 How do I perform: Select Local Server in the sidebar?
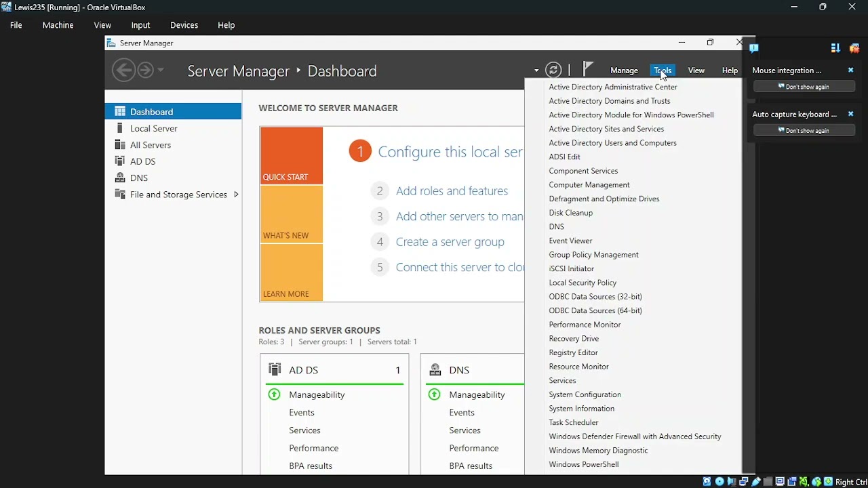173,128
